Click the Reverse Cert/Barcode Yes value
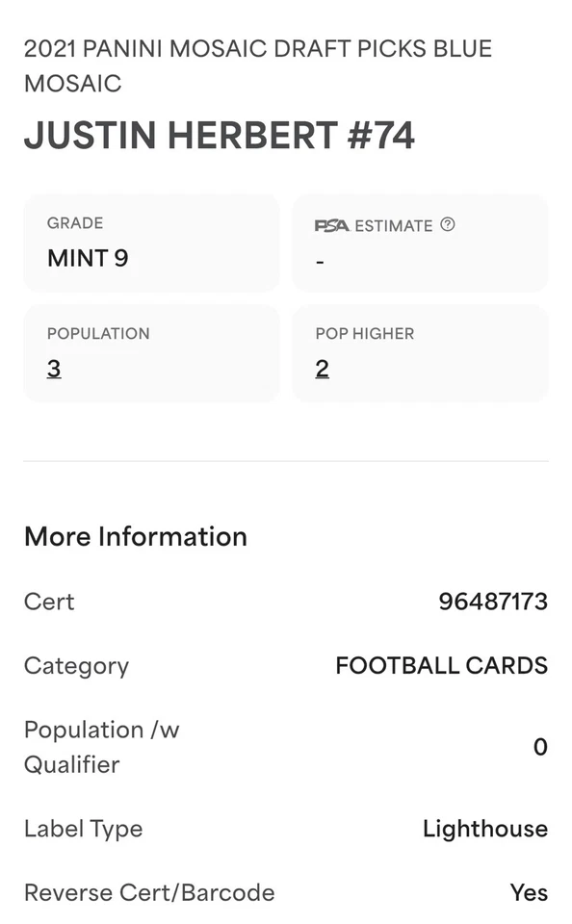Image resolution: width=572 pixels, height=924 pixels. (x=531, y=892)
